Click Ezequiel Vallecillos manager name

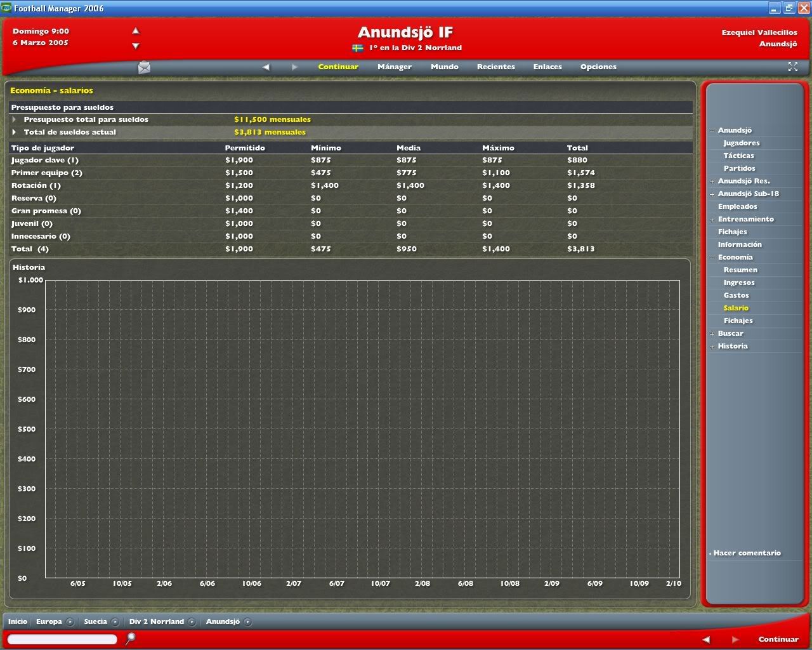[x=759, y=32]
